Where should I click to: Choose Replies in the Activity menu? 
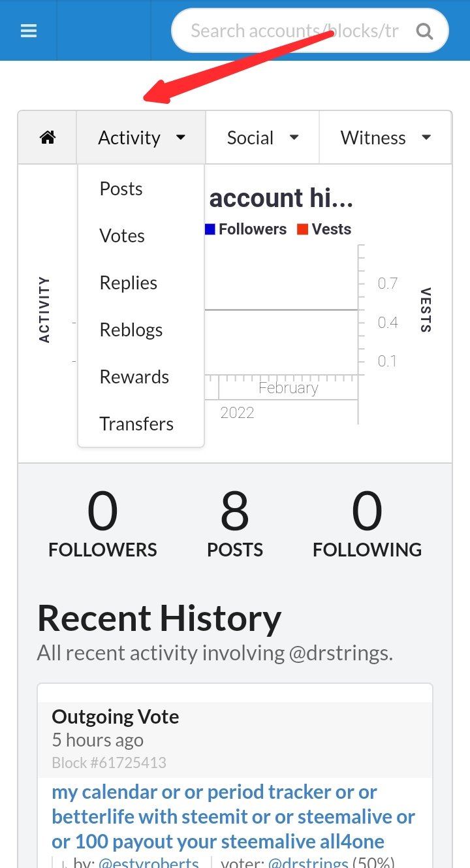tap(128, 283)
